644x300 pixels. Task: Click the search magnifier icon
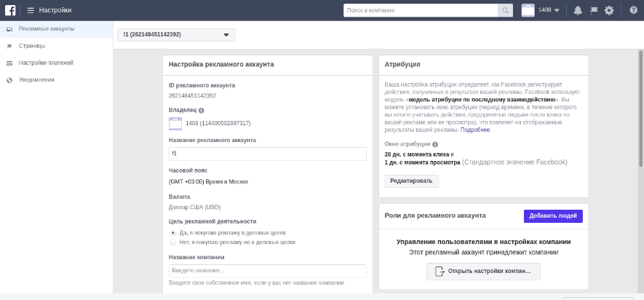(505, 10)
